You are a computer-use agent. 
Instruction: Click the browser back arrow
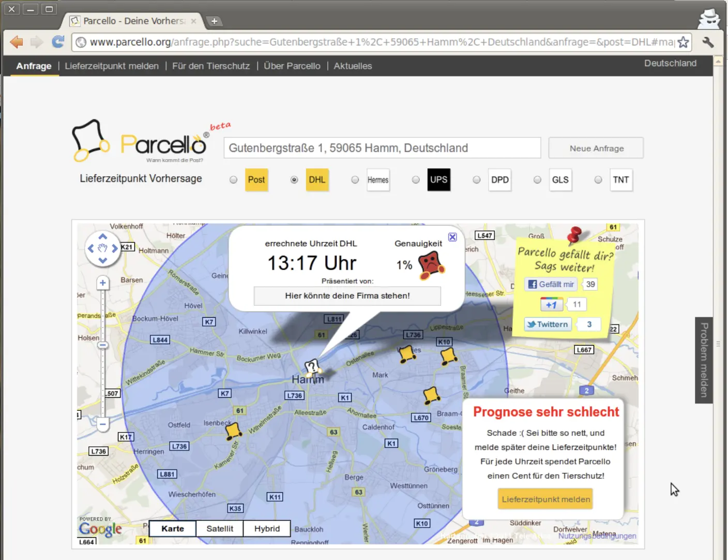click(17, 42)
